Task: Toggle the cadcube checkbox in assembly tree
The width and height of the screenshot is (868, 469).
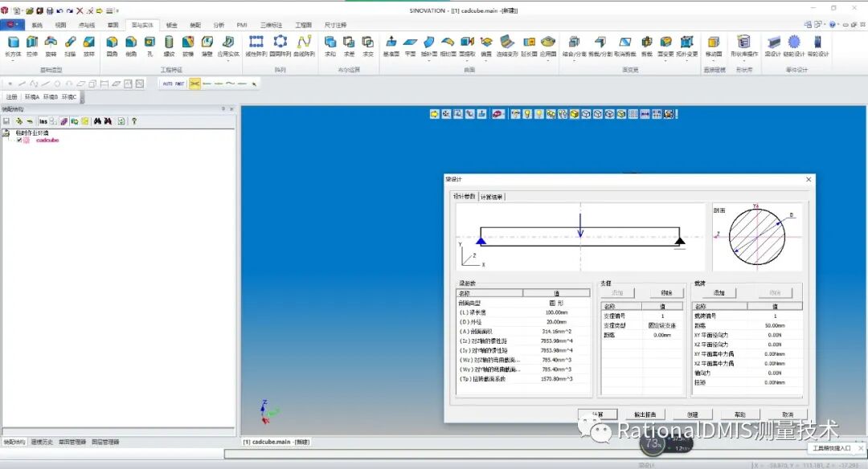Action: tap(19, 141)
